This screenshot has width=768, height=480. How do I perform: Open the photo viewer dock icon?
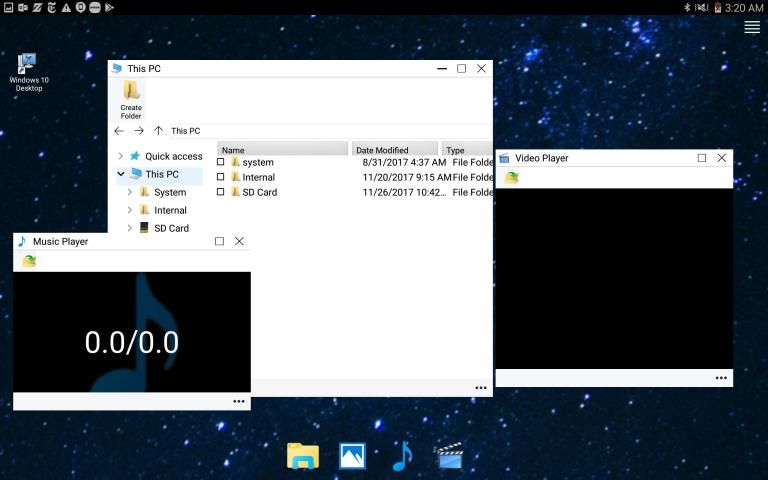pos(352,456)
